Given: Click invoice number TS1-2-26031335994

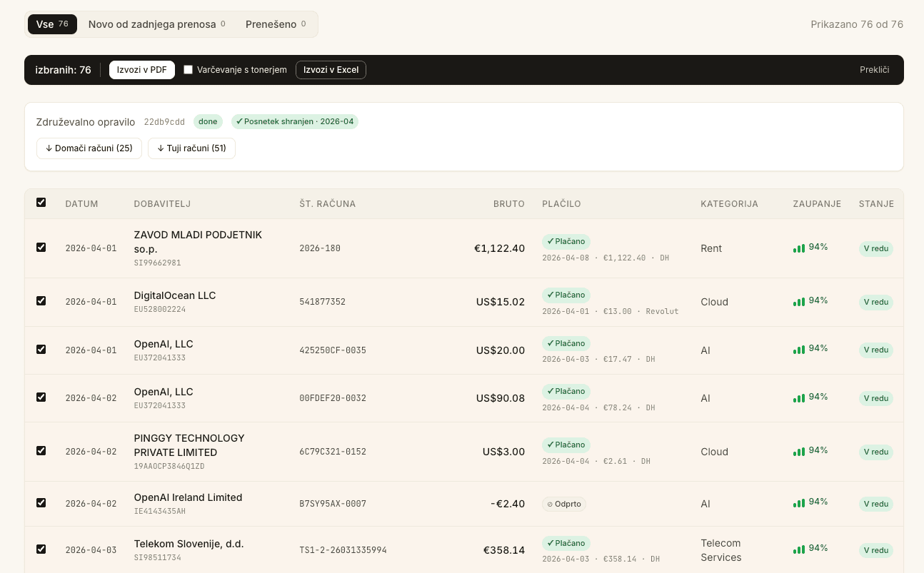Looking at the screenshot, I should point(343,550).
